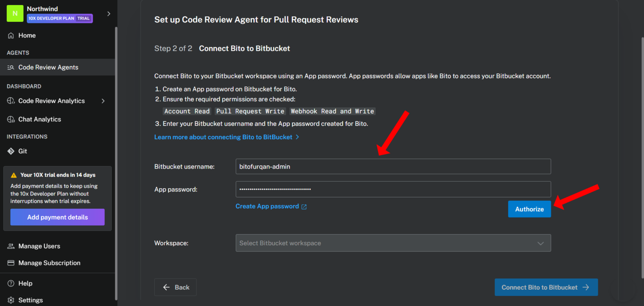This screenshot has height=306, width=644.
Task: Click the Authorize button
Action: click(x=529, y=209)
